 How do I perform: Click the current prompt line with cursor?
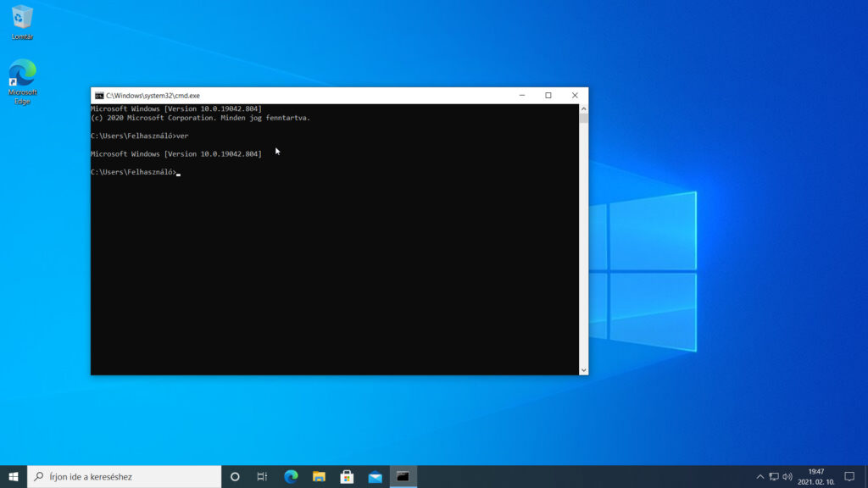[x=136, y=172]
